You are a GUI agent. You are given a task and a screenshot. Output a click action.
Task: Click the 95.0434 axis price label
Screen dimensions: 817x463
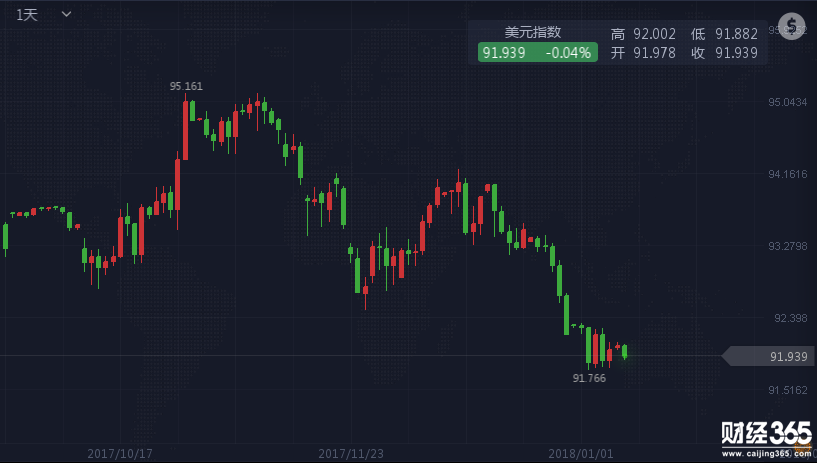(787, 102)
